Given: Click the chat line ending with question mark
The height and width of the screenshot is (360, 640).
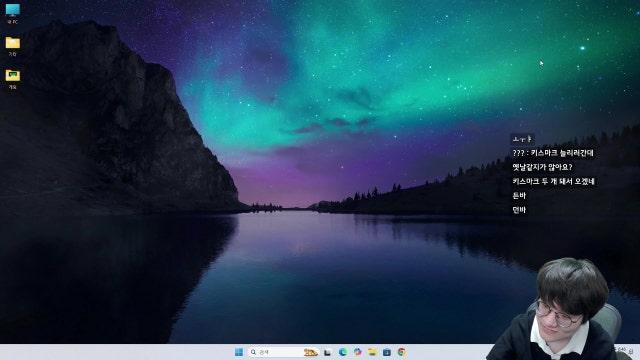Looking at the screenshot, I should tap(542, 167).
